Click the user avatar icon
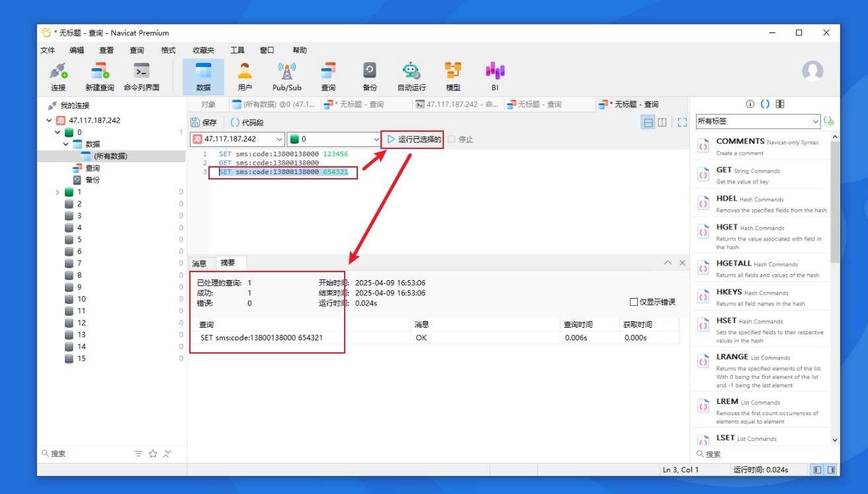 tap(812, 72)
